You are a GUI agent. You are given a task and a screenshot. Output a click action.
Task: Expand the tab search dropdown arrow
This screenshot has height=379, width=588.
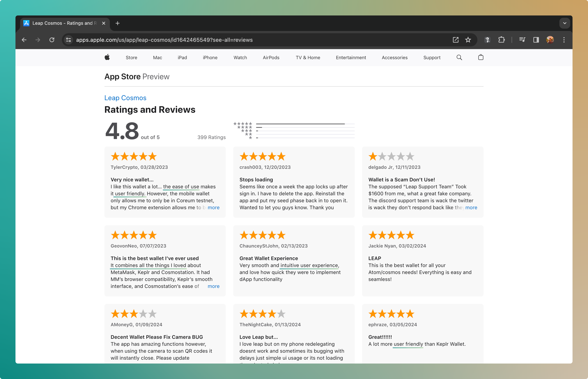point(565,23)
